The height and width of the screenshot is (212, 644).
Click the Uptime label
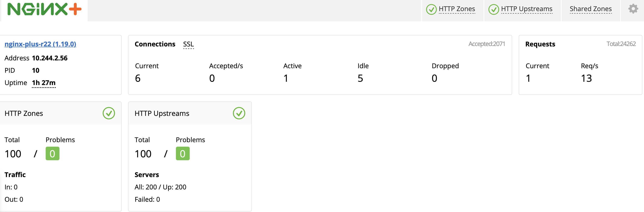pyautogui.click(x=16, y=83)
